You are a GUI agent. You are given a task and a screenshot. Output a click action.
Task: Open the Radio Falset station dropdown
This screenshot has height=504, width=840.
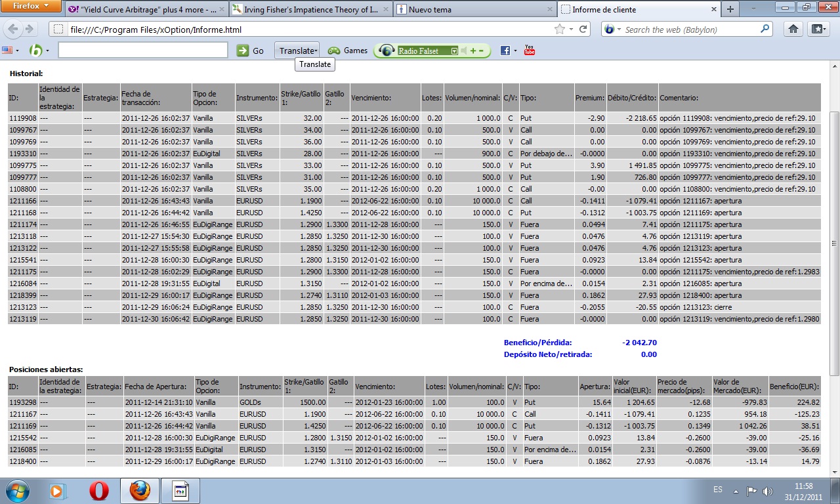coord(453,51)
